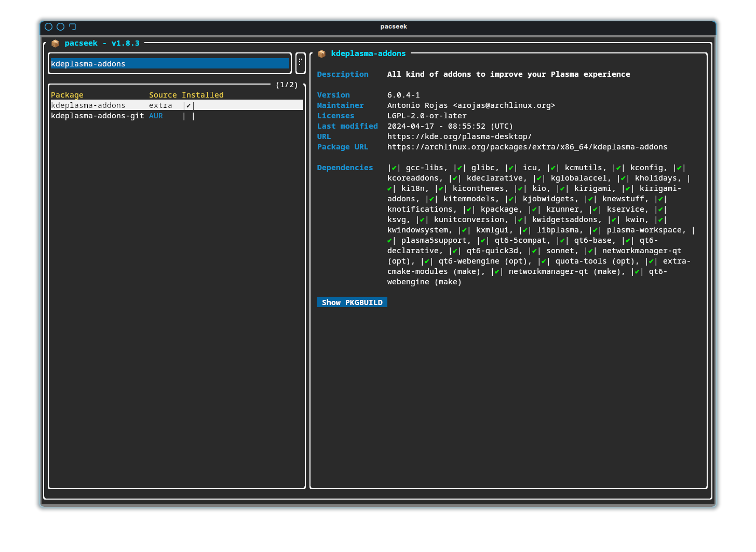The image size is (756, 552).
Task: Click the kio dependency
Action: 539,188
